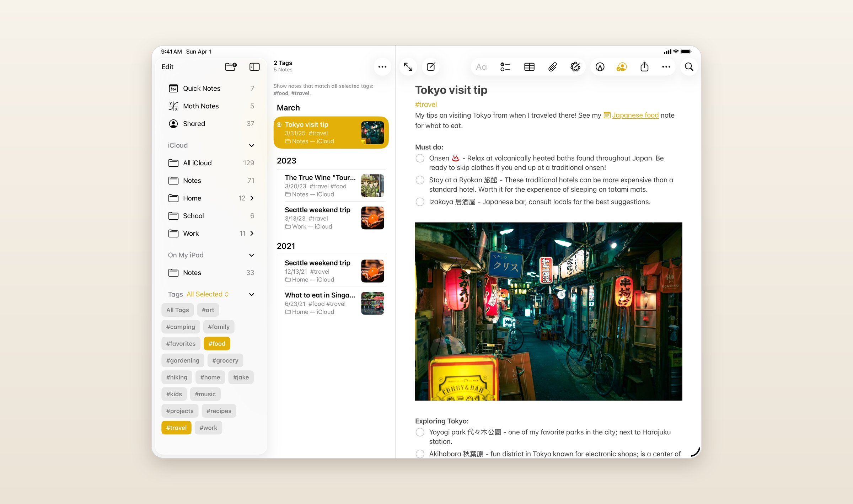The image size is (853, 504).
Task: Collapse the iCloud section chevron
Action: [x=252, y=145]
